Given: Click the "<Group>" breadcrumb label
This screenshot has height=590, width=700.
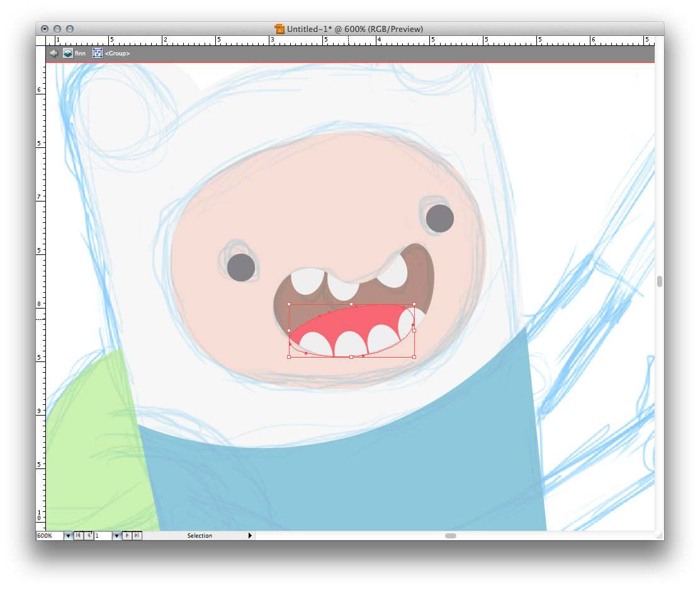Looking at the screenshot, I should tap(118, 54).
